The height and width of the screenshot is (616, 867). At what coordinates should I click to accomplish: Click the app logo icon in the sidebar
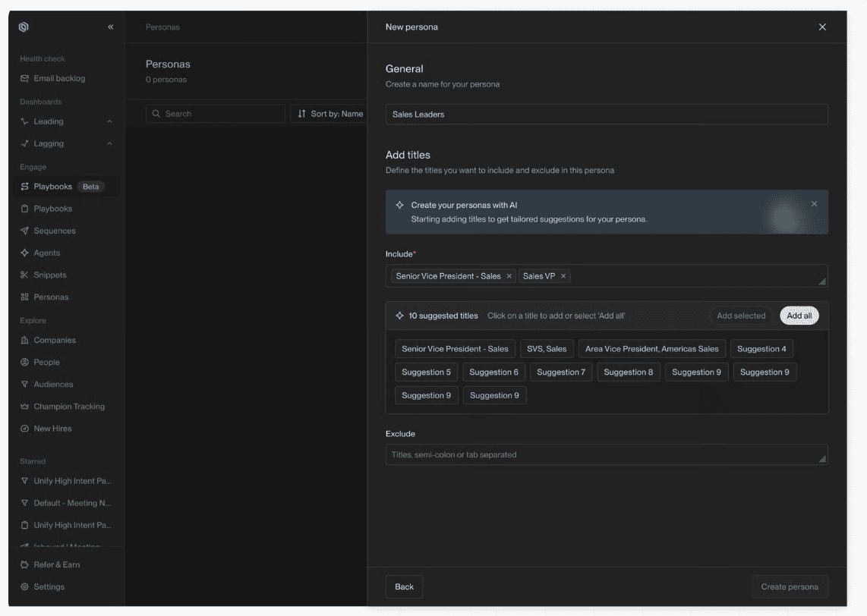(x=24, y=27)
